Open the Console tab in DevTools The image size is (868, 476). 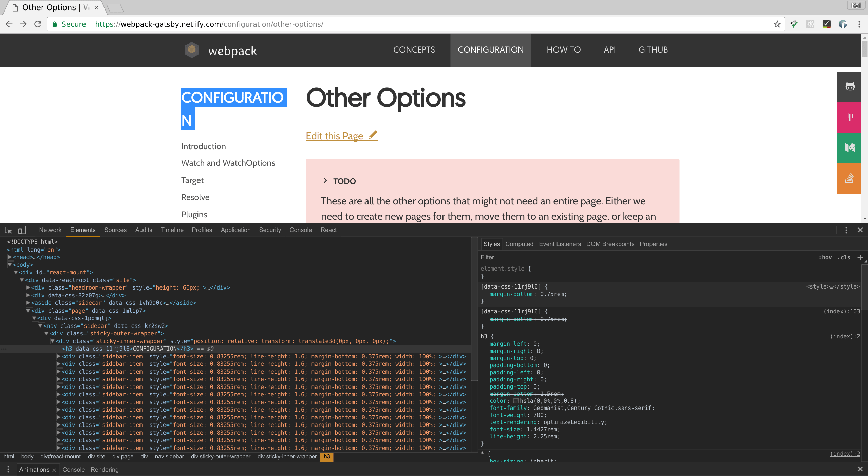300,230
